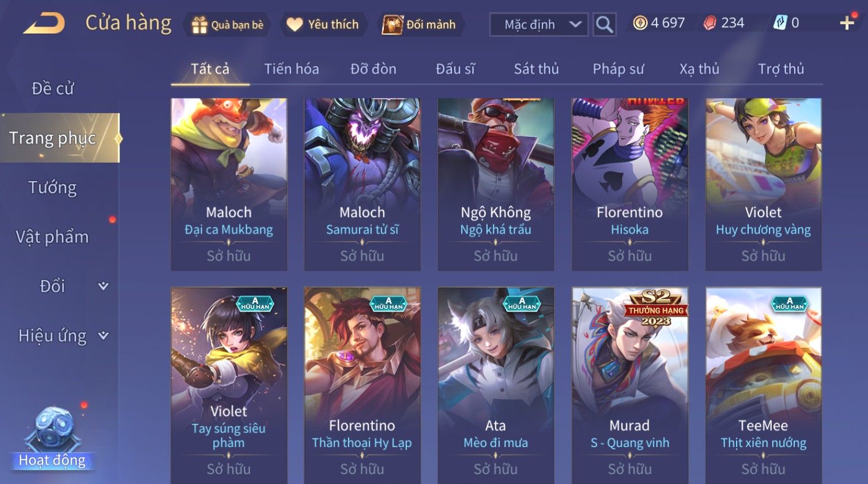Viewport: 868px width, 484px height.
Task: Open the Florentino Hisoka skin card
Action: [x=629, y=185]
